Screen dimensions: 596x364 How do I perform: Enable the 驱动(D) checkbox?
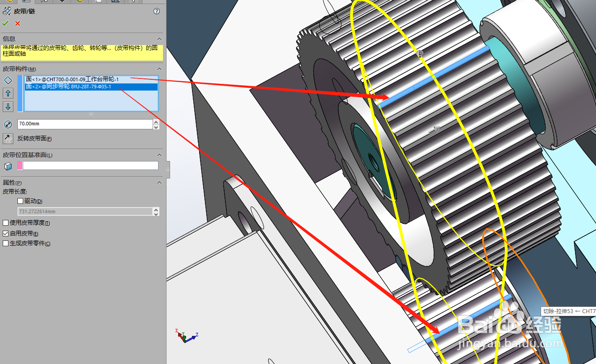point(20,201)
